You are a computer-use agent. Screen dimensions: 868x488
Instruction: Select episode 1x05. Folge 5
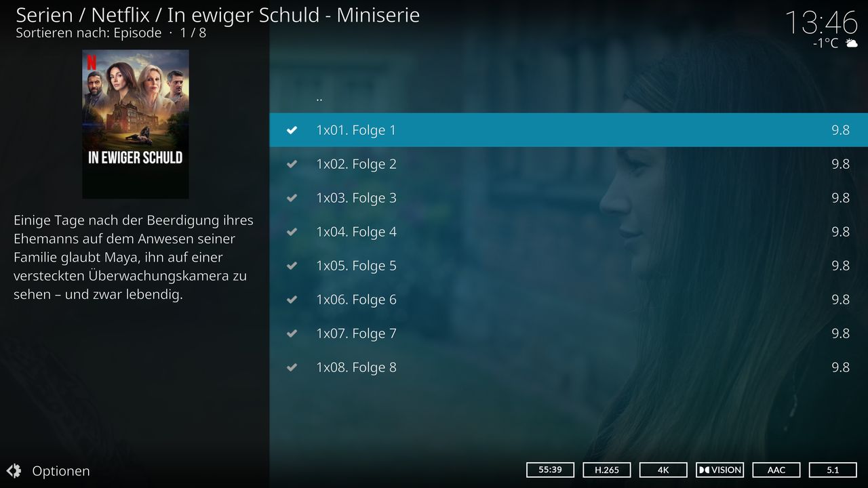tap(568, 266)
